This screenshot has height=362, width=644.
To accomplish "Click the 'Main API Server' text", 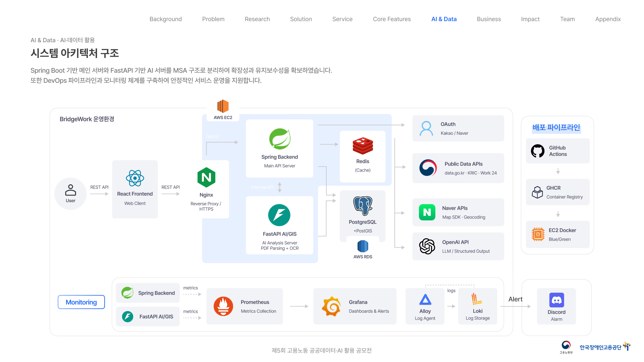I will point(280,166).
